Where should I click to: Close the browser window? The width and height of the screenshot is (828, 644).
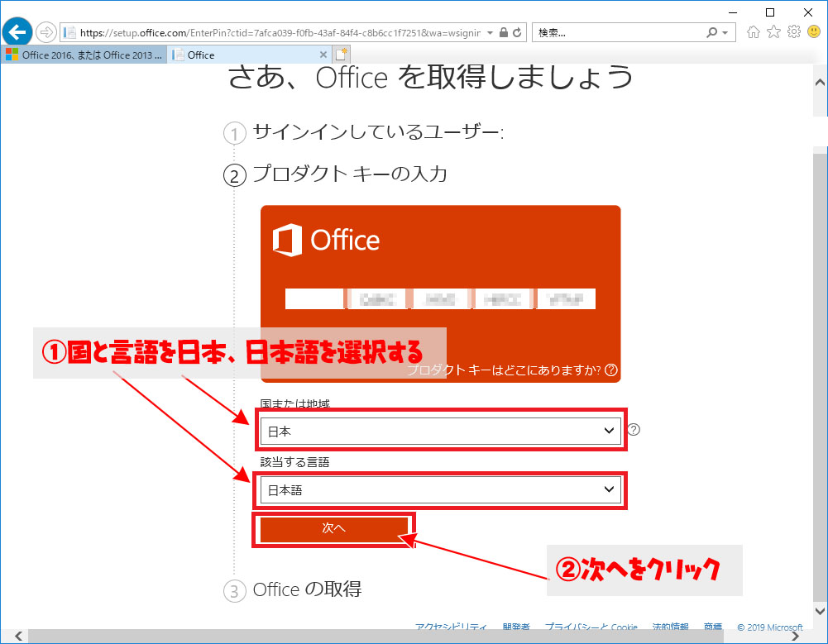[808, 12]
